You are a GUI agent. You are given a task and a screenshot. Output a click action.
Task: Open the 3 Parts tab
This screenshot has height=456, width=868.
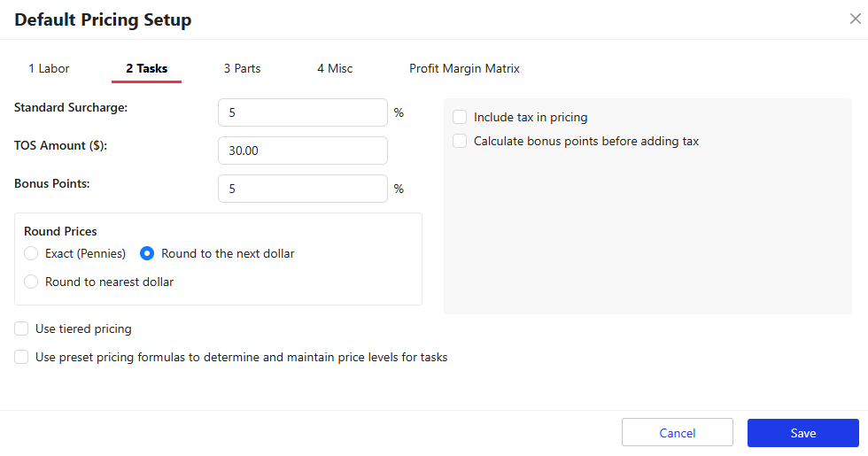242,69
